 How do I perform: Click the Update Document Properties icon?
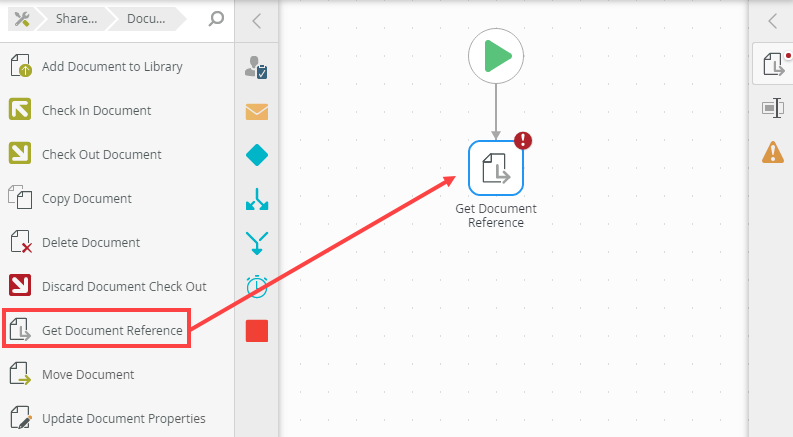[x=21, y=417]
